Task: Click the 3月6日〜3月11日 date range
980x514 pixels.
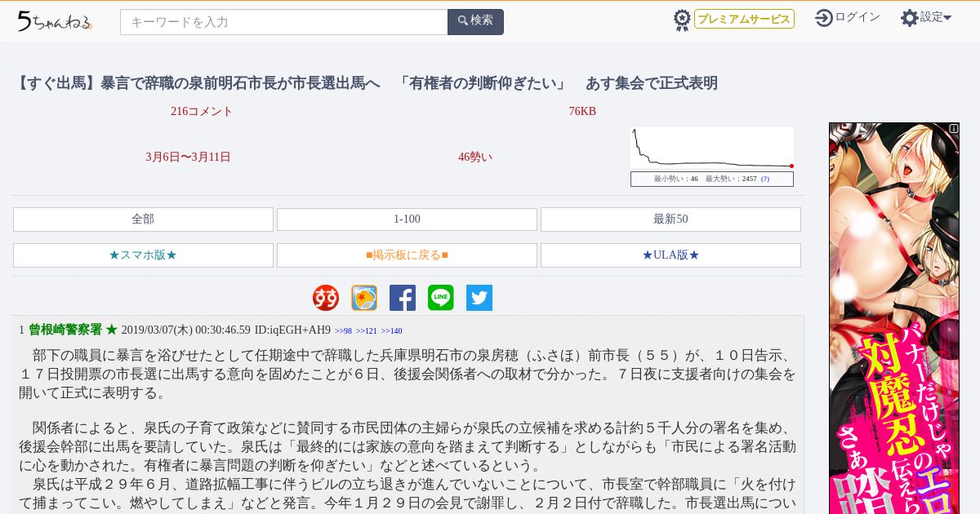Action: tap(189, 157)
